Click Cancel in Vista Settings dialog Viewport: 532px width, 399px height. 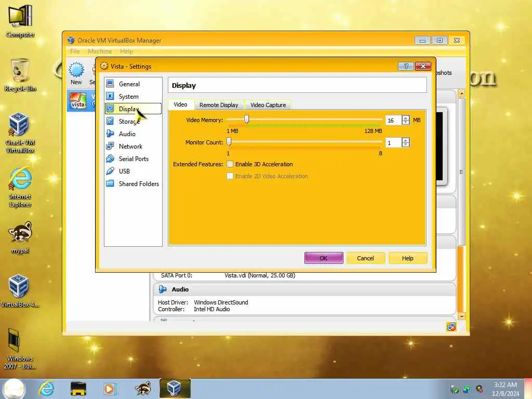pyautogui.click(x=365, y=258)
